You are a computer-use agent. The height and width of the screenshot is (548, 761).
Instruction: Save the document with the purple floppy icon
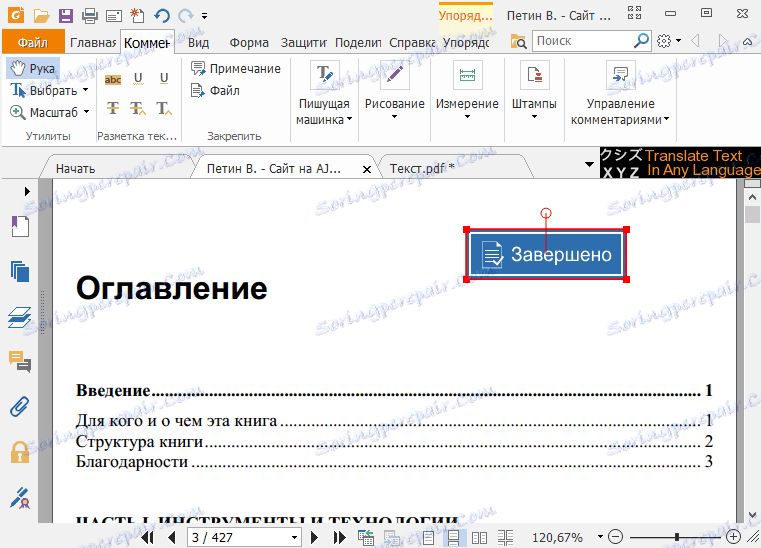[x=66, y=16]
